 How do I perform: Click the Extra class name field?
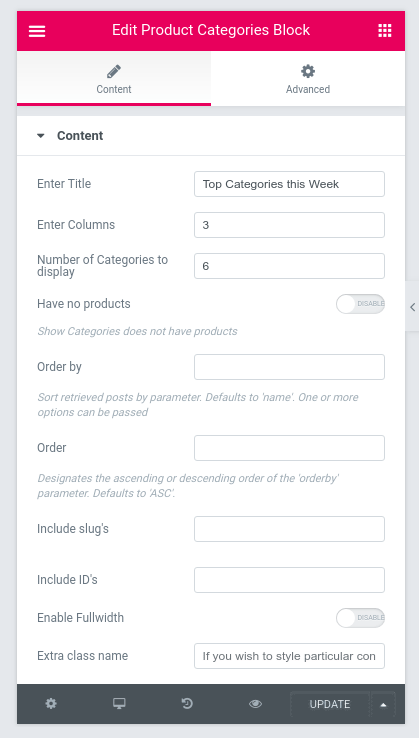pyautogui.click(x=289, y=656)
